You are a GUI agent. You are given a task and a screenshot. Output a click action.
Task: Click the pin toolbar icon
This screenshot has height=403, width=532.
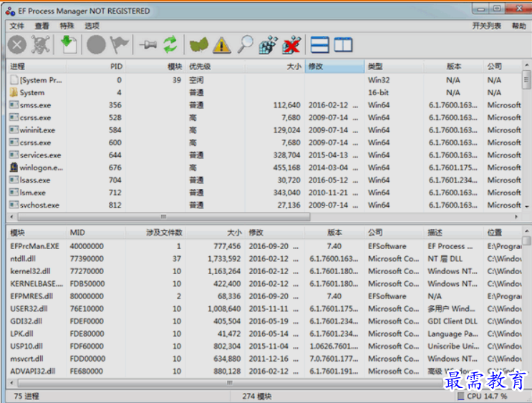[148, 45]
